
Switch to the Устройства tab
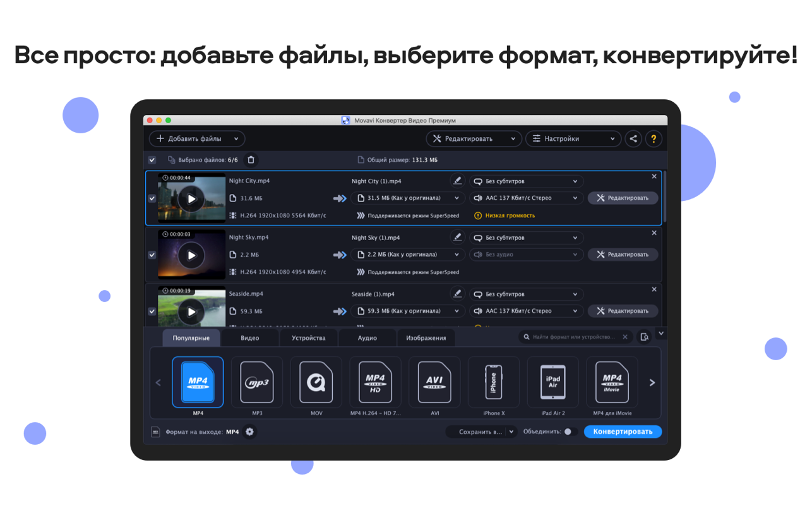[x=308, y=338]
